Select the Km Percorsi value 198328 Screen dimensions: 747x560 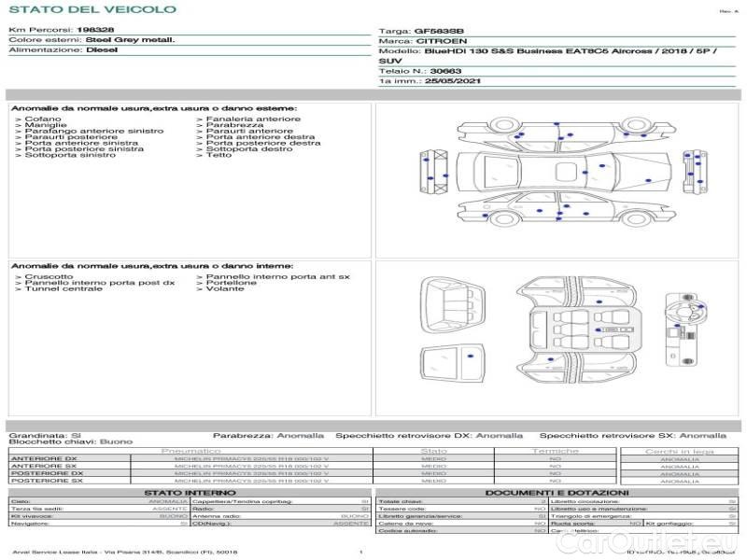95,30
